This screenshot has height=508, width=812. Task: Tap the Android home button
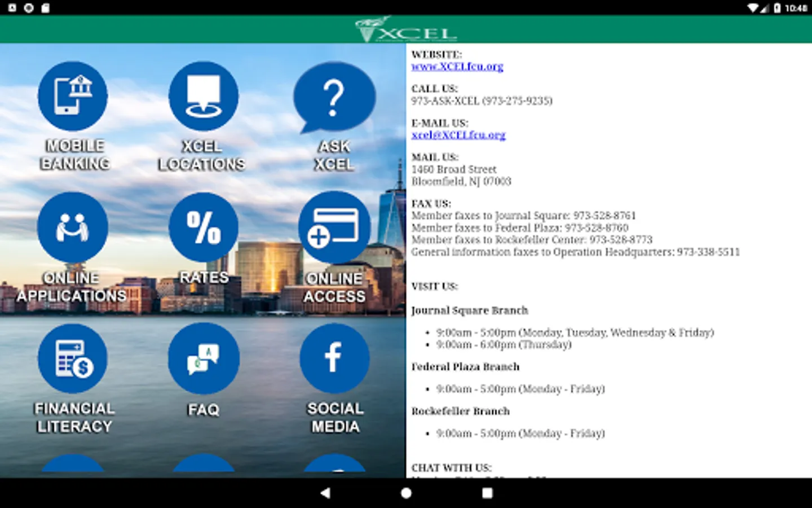[406, 493]
